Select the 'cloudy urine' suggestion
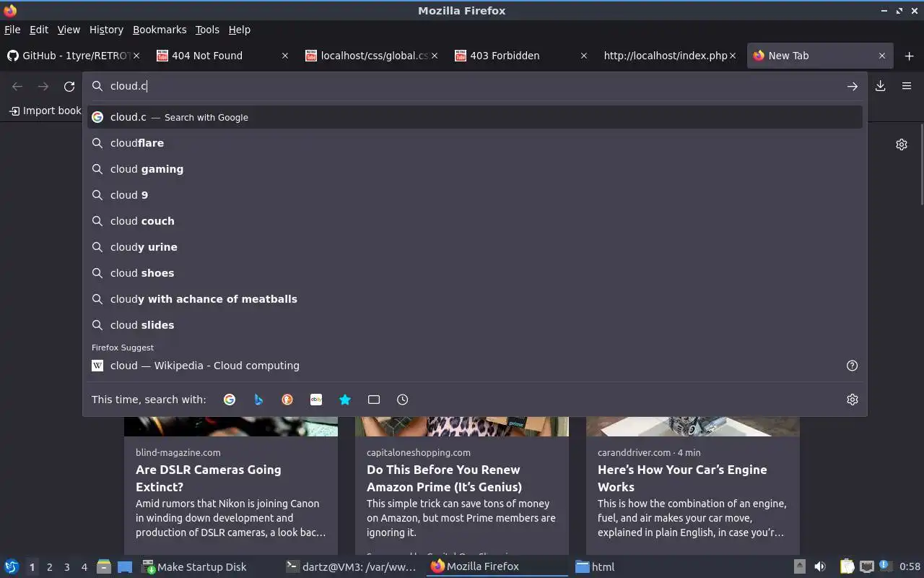Screen dimensions: 924x578 pyautogui.click(x=475, y=247)
